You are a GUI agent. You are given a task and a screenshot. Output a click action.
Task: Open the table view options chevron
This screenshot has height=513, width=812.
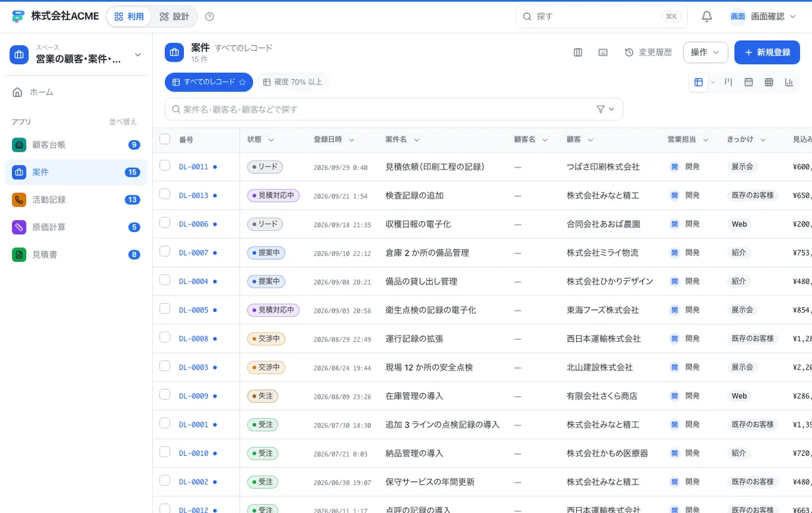coord(712,82)
